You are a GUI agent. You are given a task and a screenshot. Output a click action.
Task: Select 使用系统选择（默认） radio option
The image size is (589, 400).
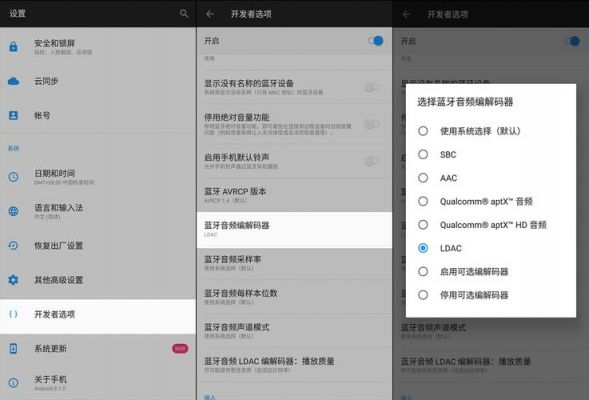tap(423, 131)
